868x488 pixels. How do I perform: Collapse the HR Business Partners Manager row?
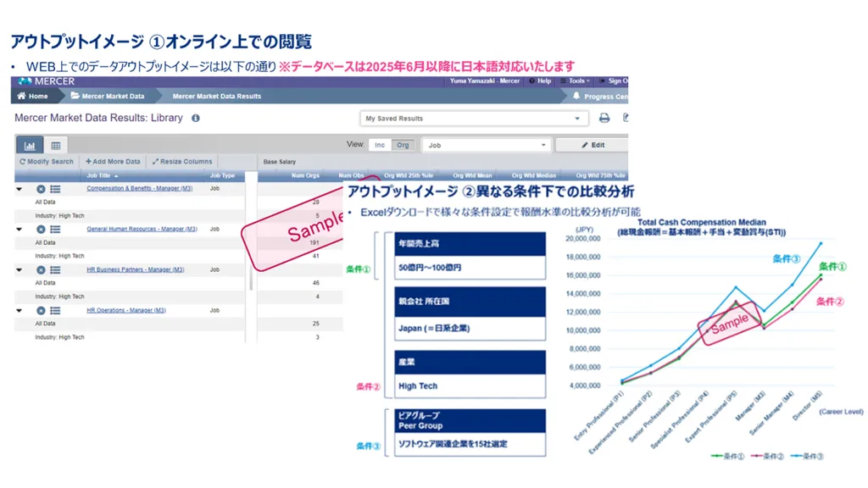[x=19, y=270]
